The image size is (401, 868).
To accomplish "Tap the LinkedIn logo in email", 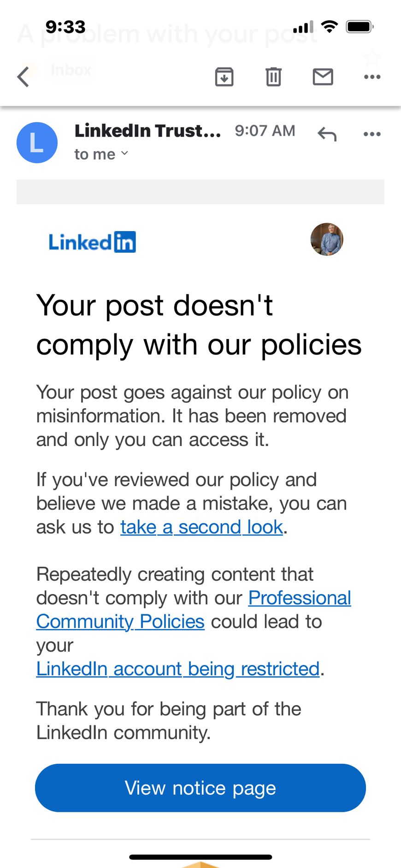I will [x=92, y=242].
